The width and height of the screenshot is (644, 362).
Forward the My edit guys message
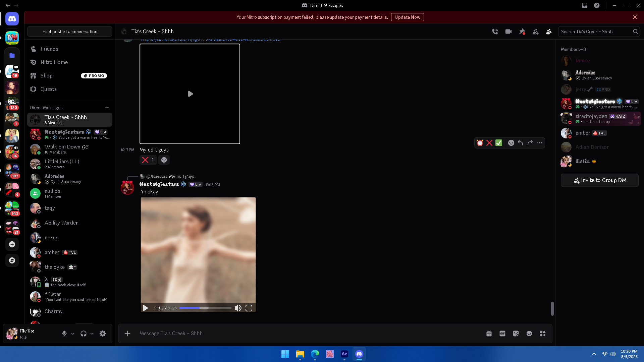point(530,143)
